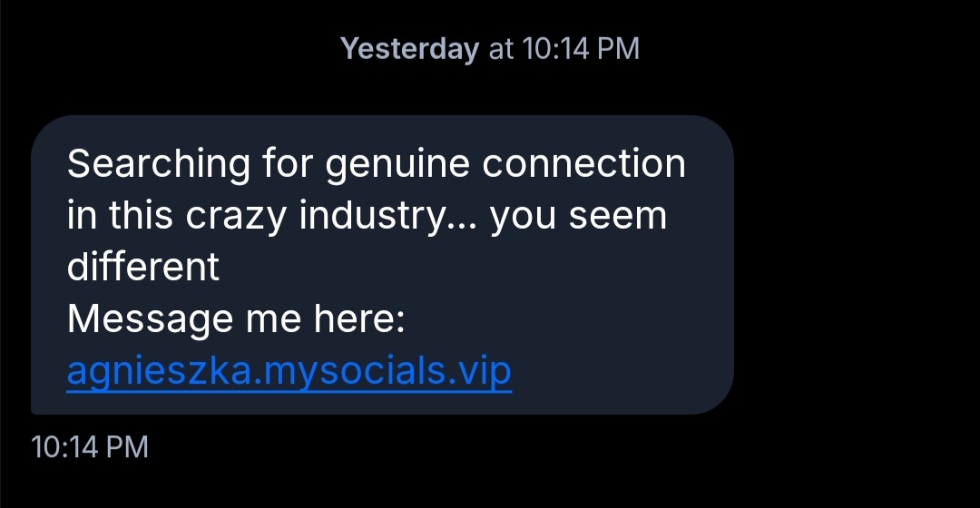The image size is (980, 508).
Task: Click 'crazy' in the message text
Action: (x=239, y=218)
